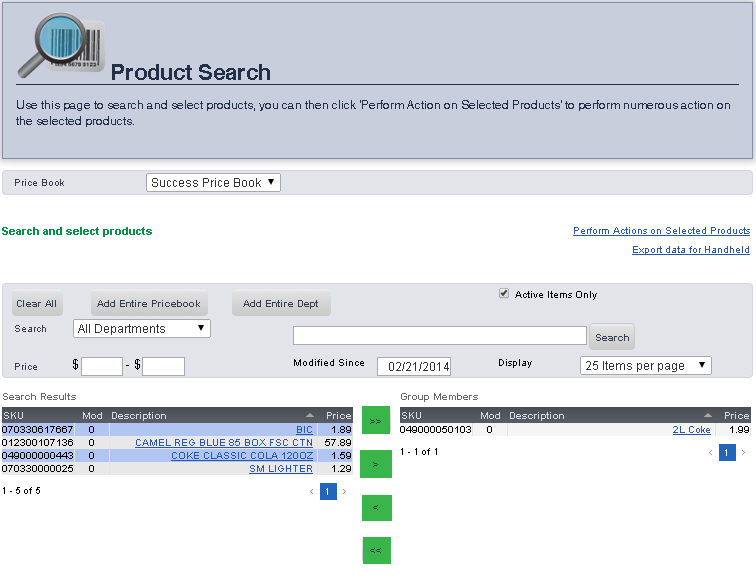Click Add Entire Pricebook button
Image resolution: width=756 pixels, height=582 pixels.
point(149,304)
